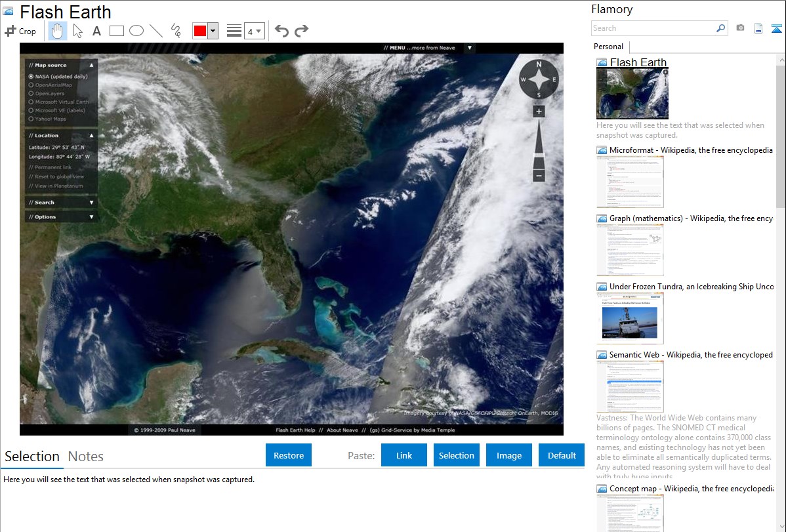Click the magnifier search icon in Flamory
Viewport: 786px width, 532px height.
(x=721, y=28)
